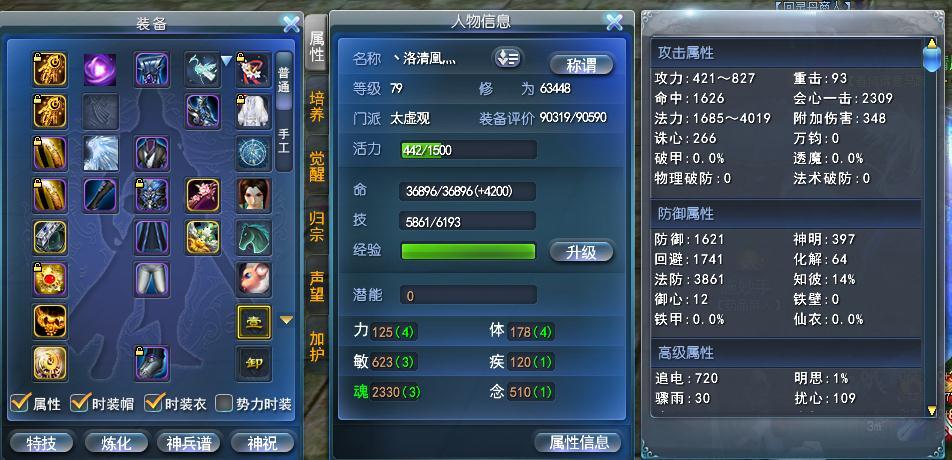The width and height of the screenshot is (952, 460).
Task: Open the dropdown next to character name
Action: pyautogui.click(x=506, y=58)
